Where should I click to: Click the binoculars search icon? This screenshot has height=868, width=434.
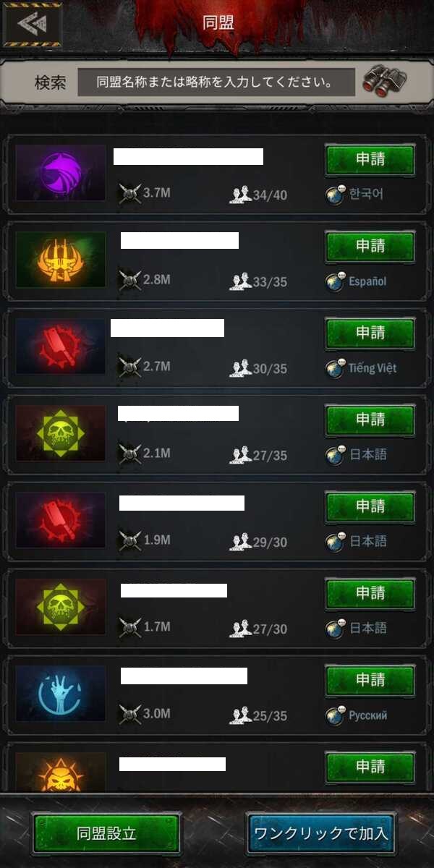(383, 81)
